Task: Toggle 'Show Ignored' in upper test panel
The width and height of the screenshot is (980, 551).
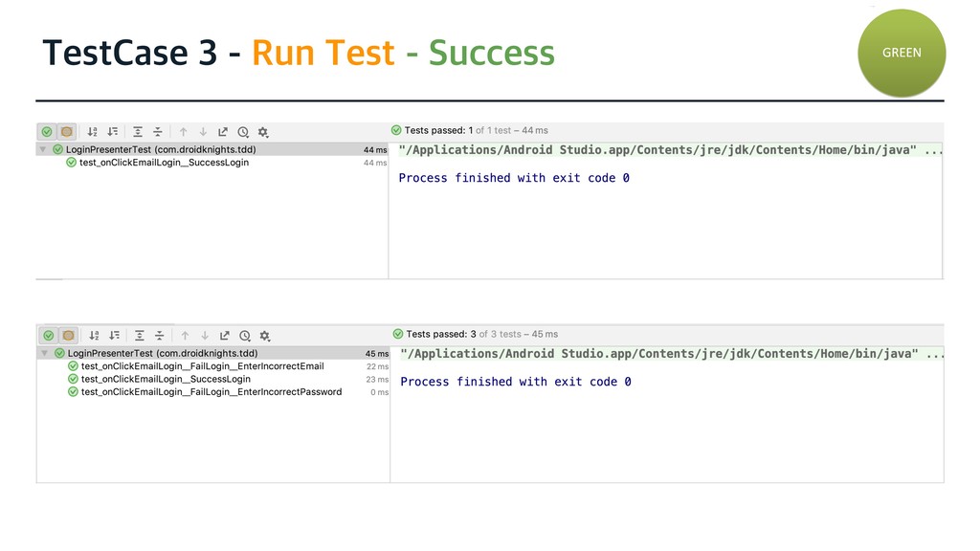Action: pyautogui.click(x=66, y=132)
